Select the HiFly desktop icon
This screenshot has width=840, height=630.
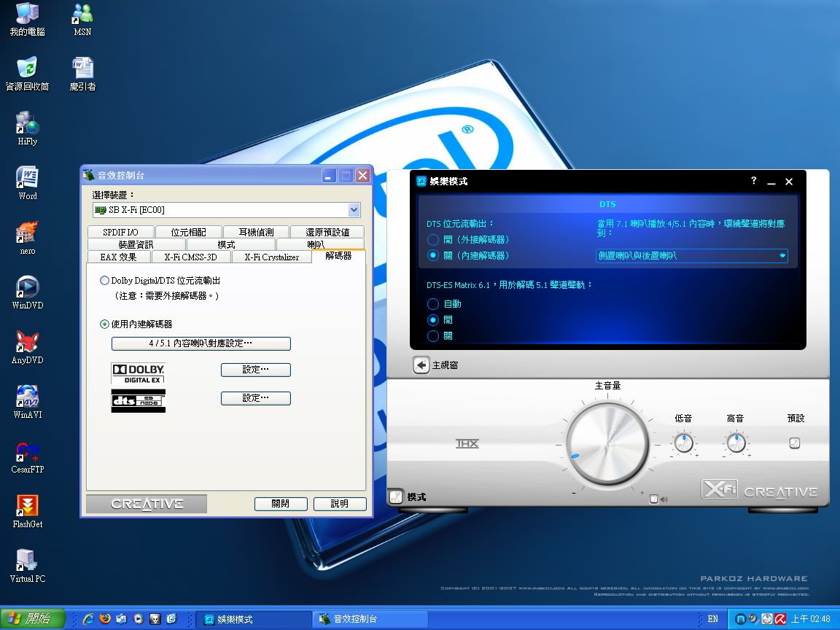(x=27, y=128)
